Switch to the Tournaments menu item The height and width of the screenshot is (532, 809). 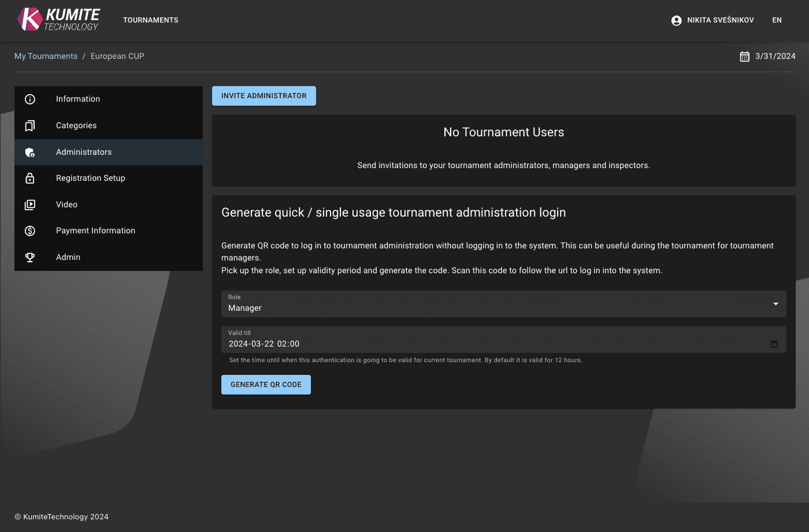150,20
